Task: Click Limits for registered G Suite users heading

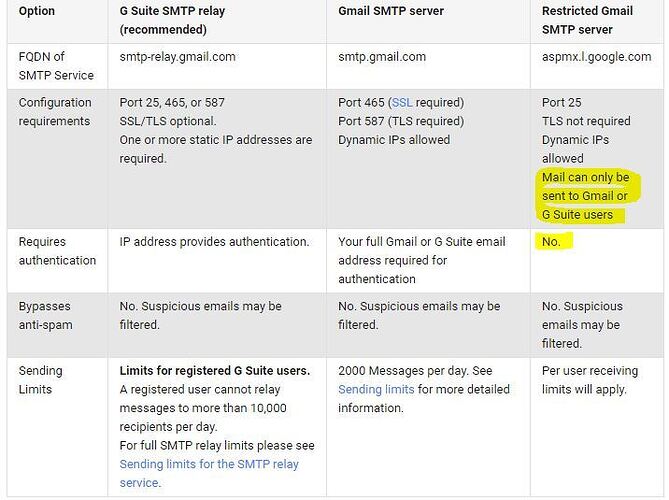Action: click(x=215, y=371)
